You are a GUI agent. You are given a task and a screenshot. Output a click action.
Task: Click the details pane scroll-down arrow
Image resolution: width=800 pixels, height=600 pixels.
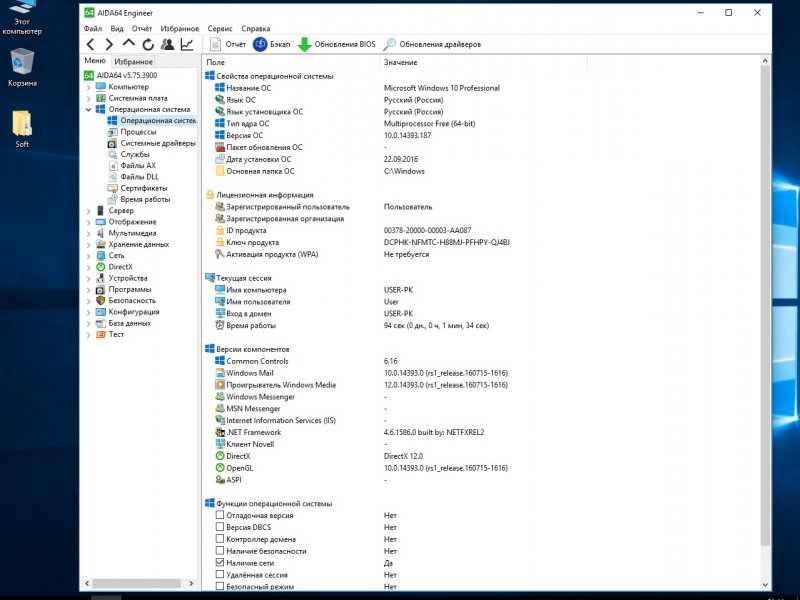tap(765, 585)
